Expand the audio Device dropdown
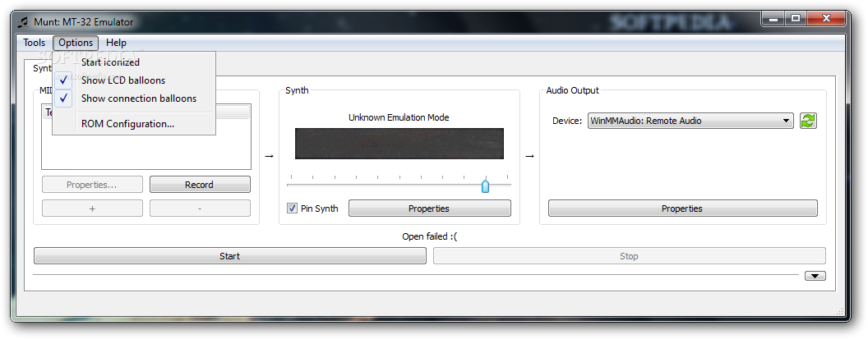Screen dimensions: 868x339 coord(690,121)
